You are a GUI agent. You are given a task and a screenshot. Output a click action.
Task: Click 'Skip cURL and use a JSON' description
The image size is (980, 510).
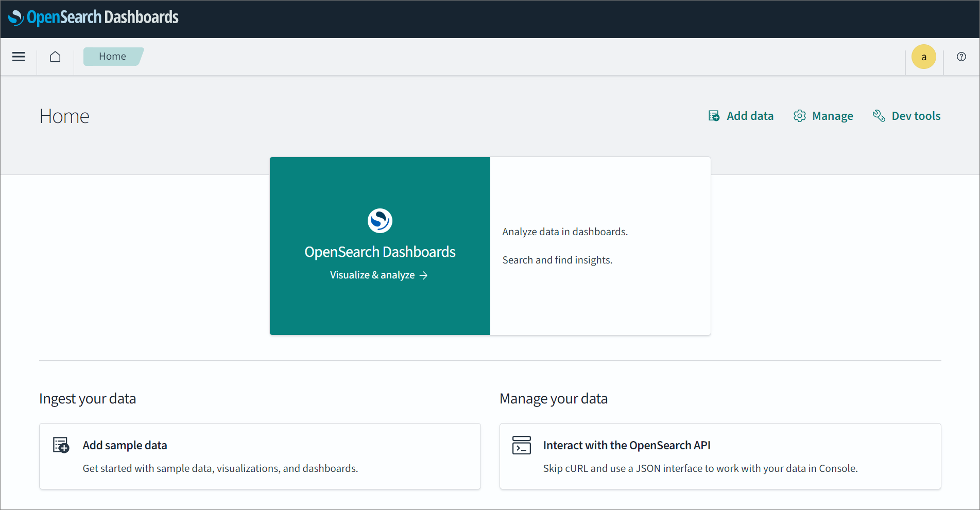pos(700,468)
